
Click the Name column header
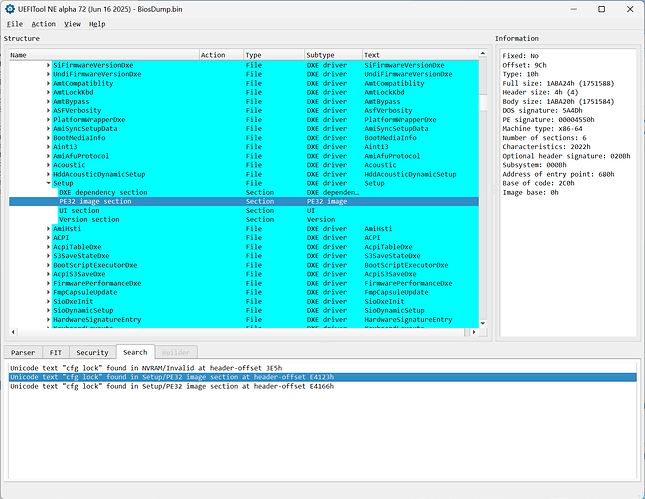tap(104, 55)
